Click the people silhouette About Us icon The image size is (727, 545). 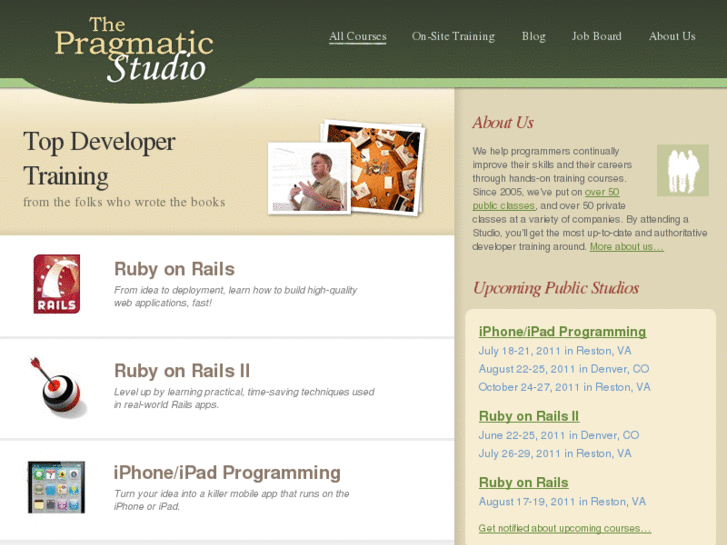[x=682, y=170]
